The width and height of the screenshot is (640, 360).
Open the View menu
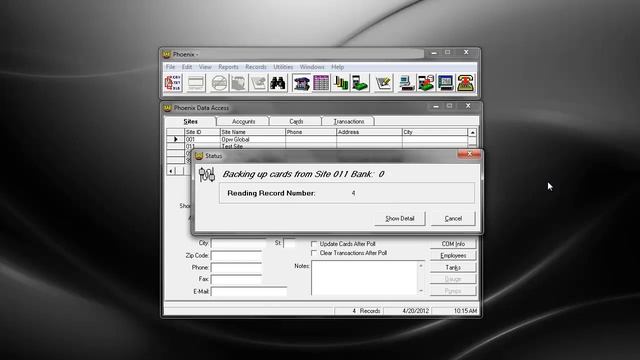click(205, 67)
